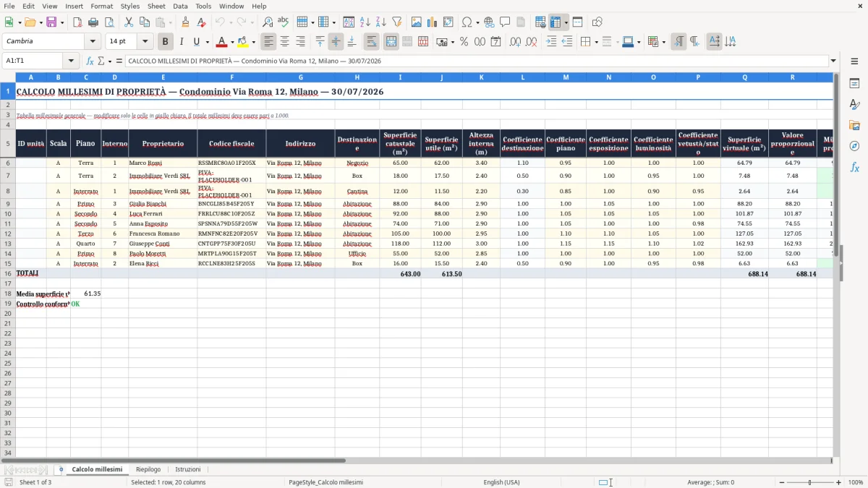The width and height of the screenshot is (868, 488).
Task: Open the Sheet menu
Action: [x=156, y=6]
